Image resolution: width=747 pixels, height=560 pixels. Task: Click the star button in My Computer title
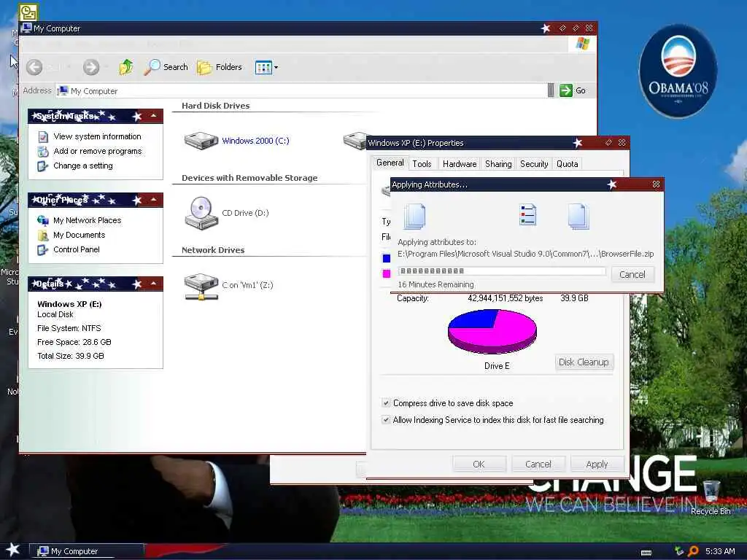tap(546, 28)
